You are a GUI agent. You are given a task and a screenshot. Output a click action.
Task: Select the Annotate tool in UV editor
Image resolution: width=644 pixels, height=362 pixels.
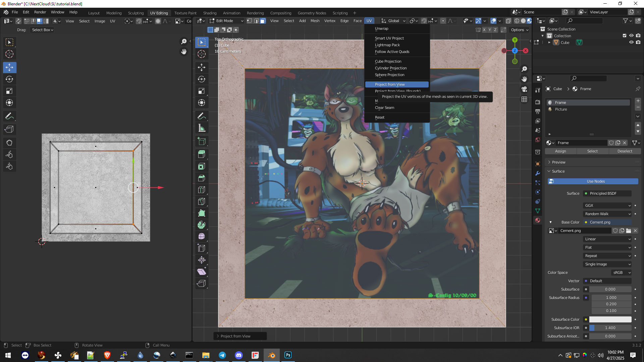(x=9, y=116)
